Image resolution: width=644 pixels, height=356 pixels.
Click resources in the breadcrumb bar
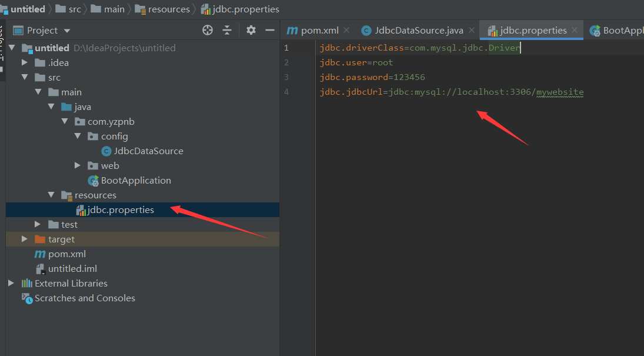(169, 9)
